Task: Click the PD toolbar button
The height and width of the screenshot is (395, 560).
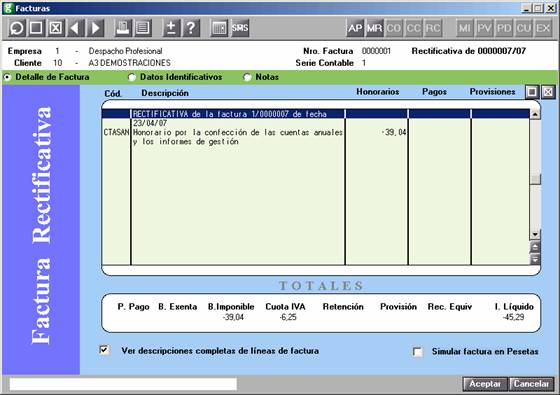Action: 504,28
